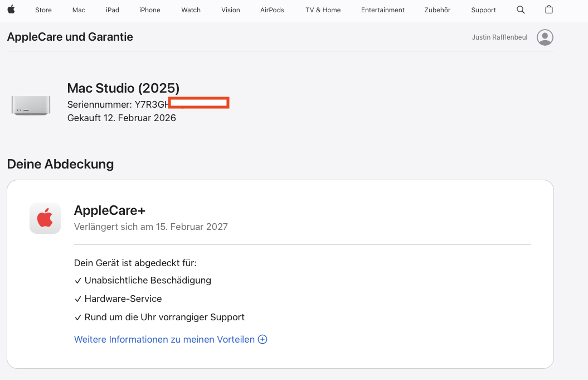
Task: Open the AirPods menu
Action: click(x=272, y=10)
